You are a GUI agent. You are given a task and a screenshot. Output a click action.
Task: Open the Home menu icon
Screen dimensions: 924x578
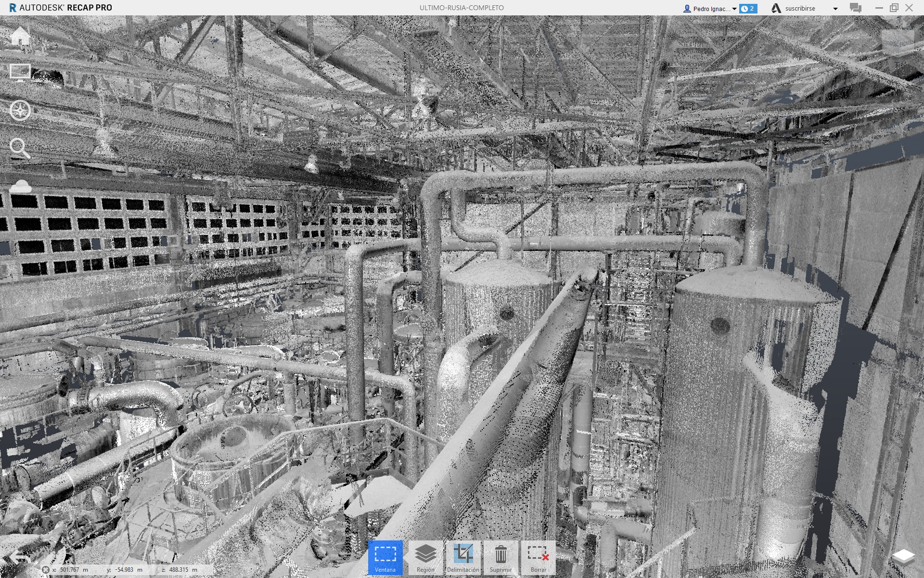(20, 36)
